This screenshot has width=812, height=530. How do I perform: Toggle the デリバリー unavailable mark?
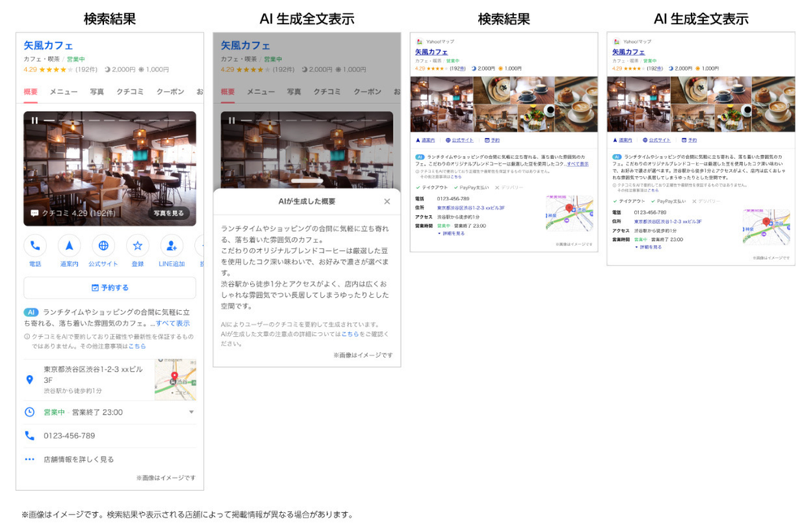click(x=497, y=187)
